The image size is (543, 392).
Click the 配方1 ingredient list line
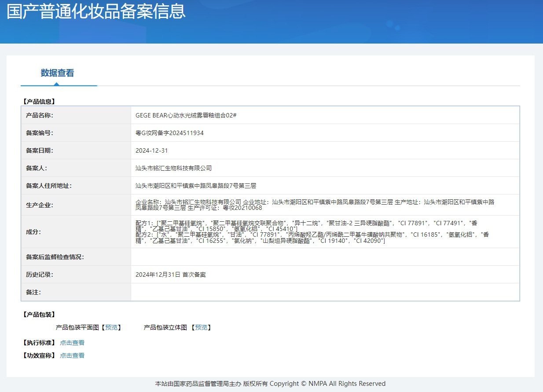(306, 226)
